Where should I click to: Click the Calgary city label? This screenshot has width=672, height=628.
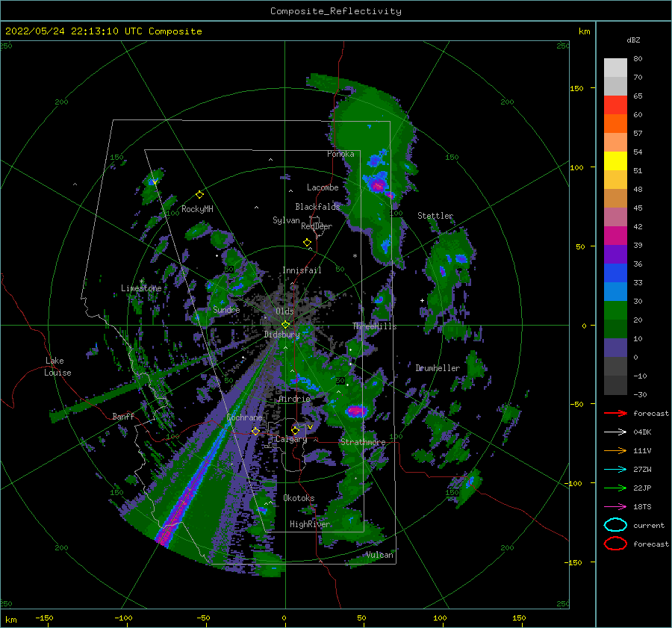291,439
